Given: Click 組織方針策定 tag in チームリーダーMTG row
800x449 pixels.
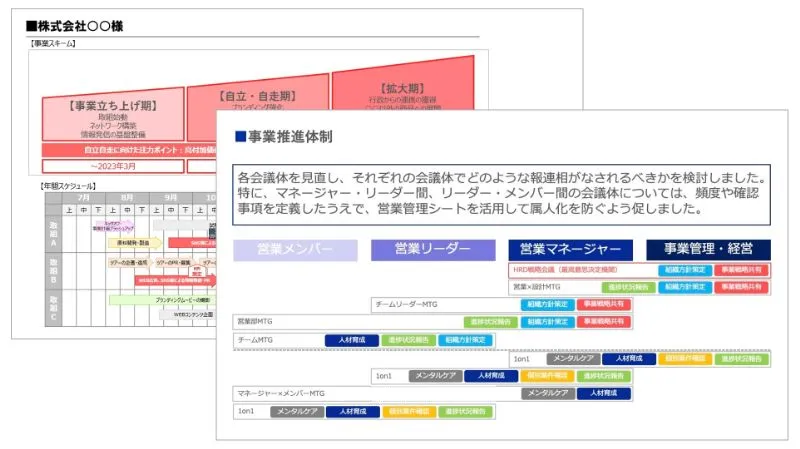Looking at the screenshot, I should point(547,305).
